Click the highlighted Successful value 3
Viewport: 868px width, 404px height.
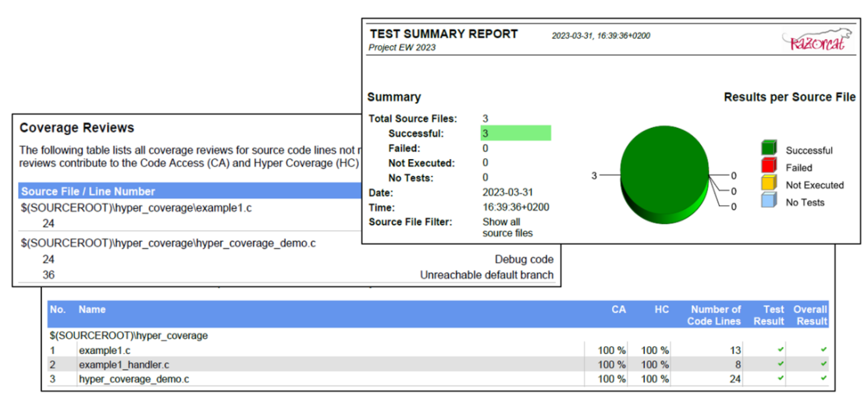(516, 133)
